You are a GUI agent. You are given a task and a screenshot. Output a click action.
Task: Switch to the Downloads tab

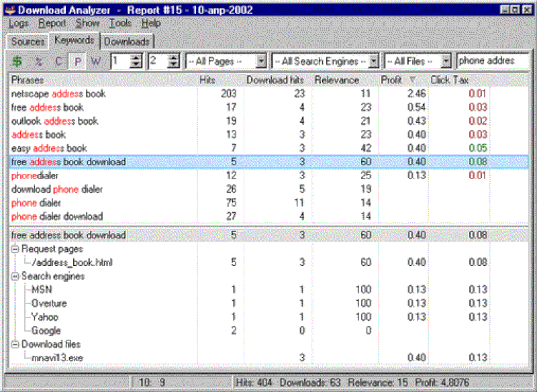tap(127, 40)
